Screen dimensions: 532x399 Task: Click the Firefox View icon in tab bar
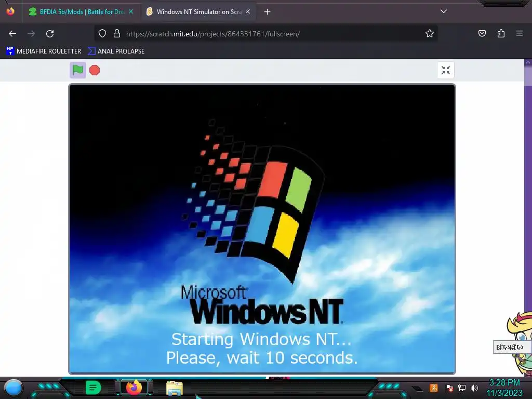(x=10, y=11)
